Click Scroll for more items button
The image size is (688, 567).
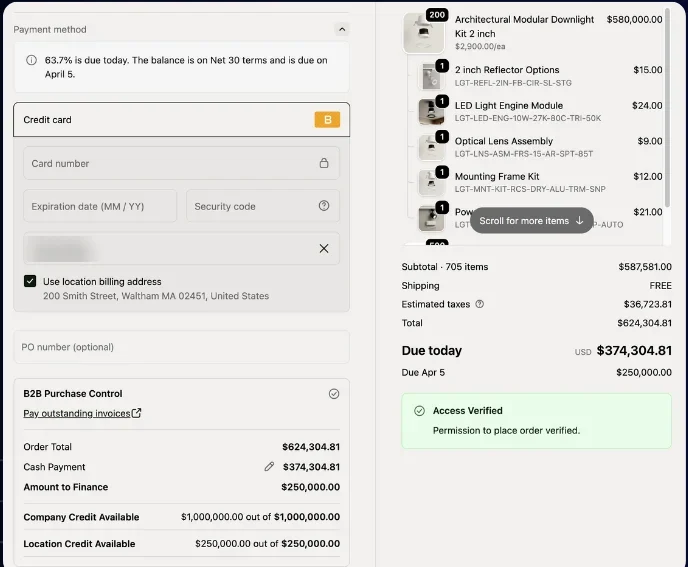point(532,221)
